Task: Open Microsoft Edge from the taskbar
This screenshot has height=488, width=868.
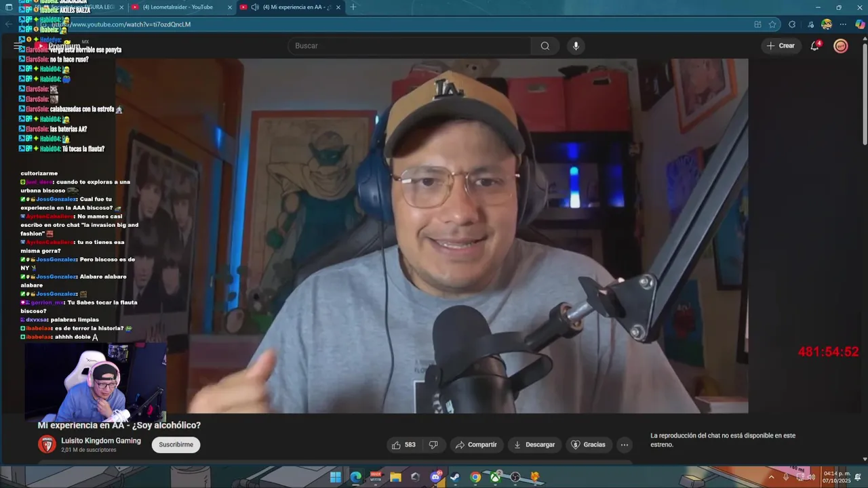Action: tap(355, 477)
